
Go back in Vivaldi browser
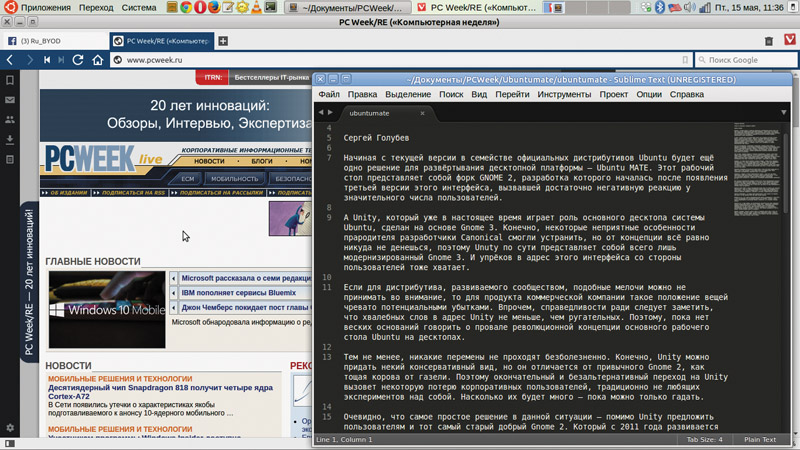point(10,60)
